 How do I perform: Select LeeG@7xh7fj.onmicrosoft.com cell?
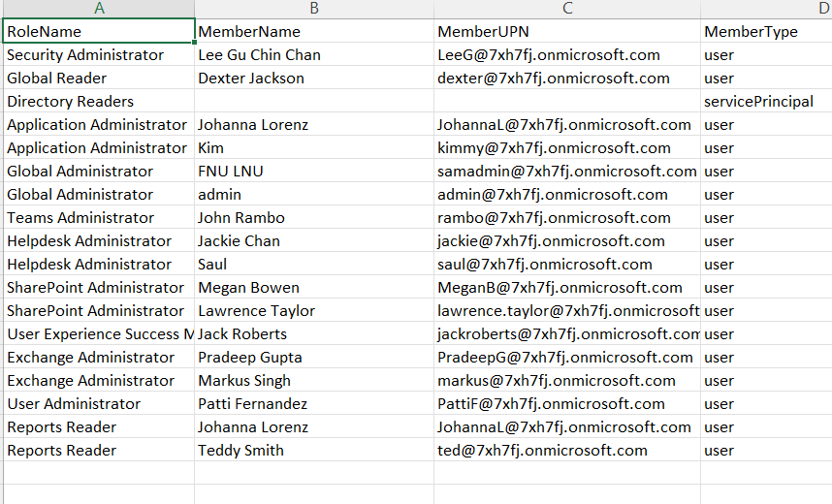point(567,54)
